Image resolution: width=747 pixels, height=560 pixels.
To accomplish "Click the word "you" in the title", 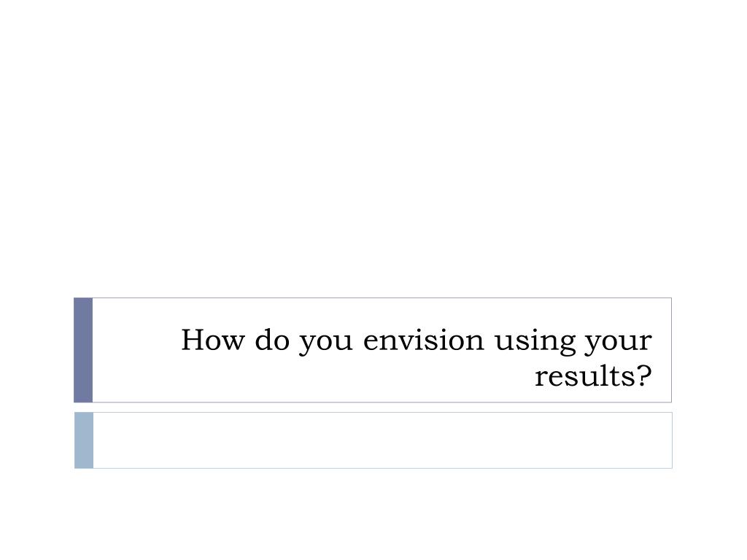I will pyautogui.click(x=326, y=344).
